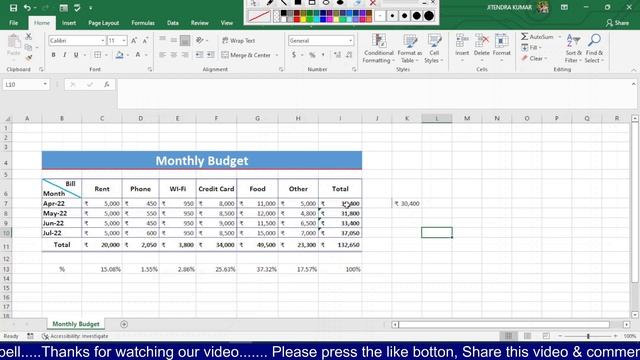
Task: Click Merge & Center button
Action: [246, 55]
